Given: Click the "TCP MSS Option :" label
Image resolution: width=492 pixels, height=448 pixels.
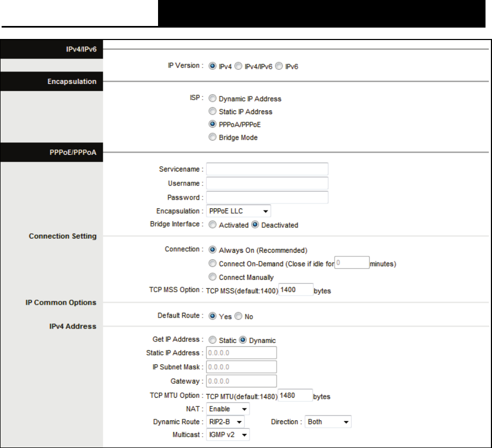Looking at the screenshot, I should tap(176, 290).
